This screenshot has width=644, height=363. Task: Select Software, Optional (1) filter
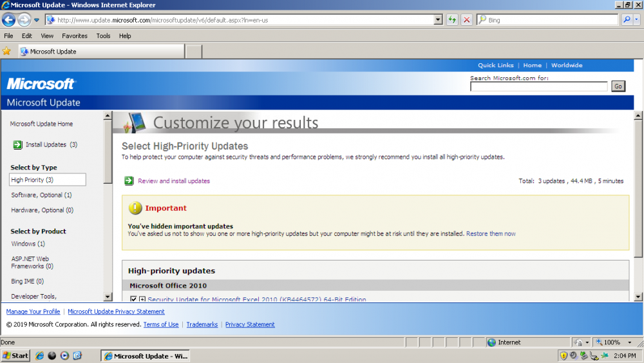41,195
